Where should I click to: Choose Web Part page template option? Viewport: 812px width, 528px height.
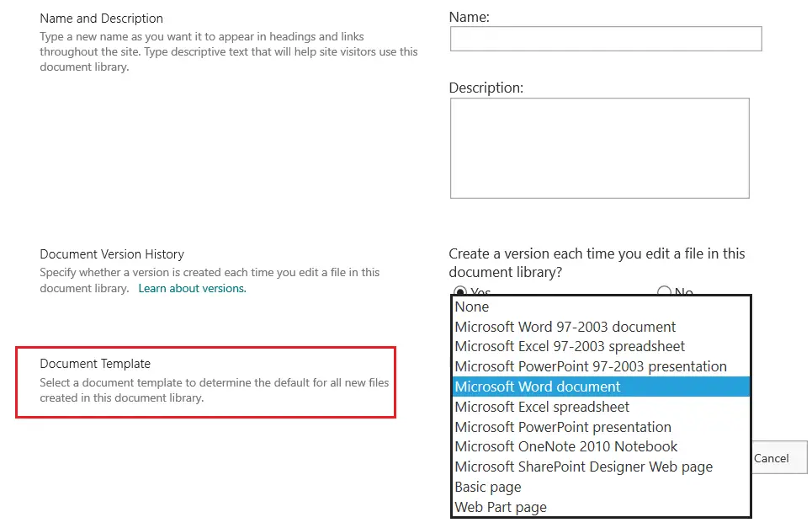(602, 507)
